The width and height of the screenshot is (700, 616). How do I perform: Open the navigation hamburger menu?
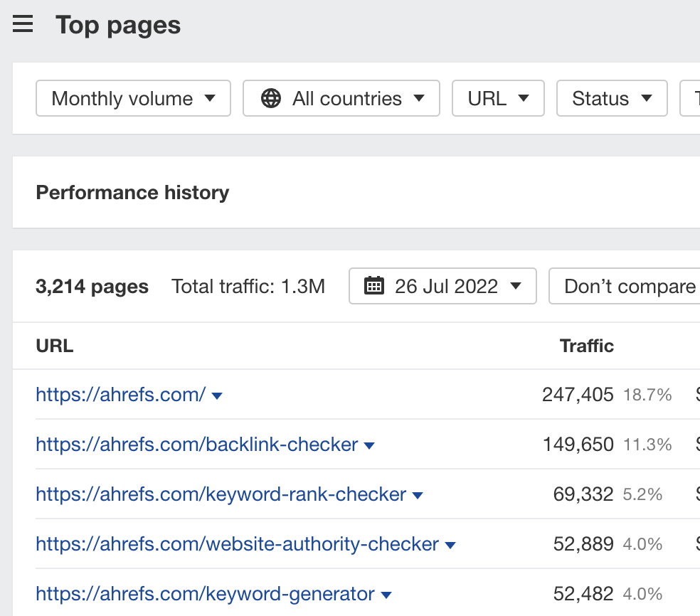pos(23,23)
